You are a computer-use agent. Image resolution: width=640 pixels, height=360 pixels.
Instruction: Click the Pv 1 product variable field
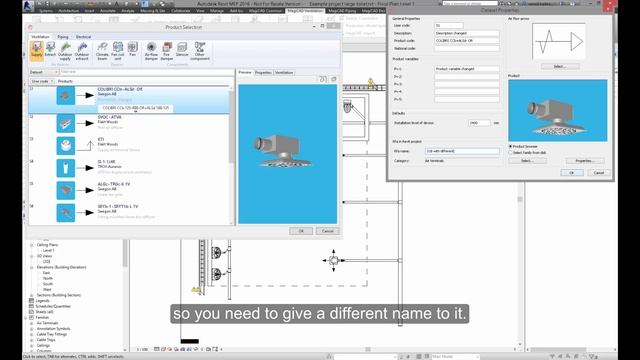[467, 69]
